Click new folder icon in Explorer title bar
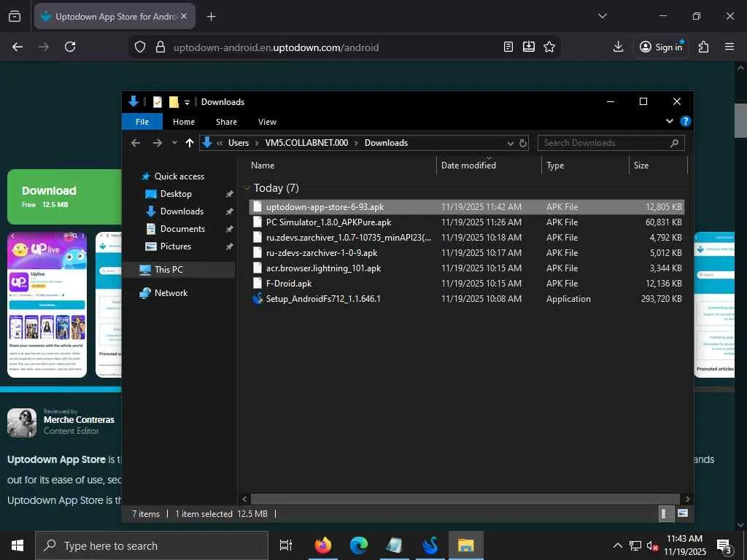The image size is (747, 560). click(x=174, y=102)
